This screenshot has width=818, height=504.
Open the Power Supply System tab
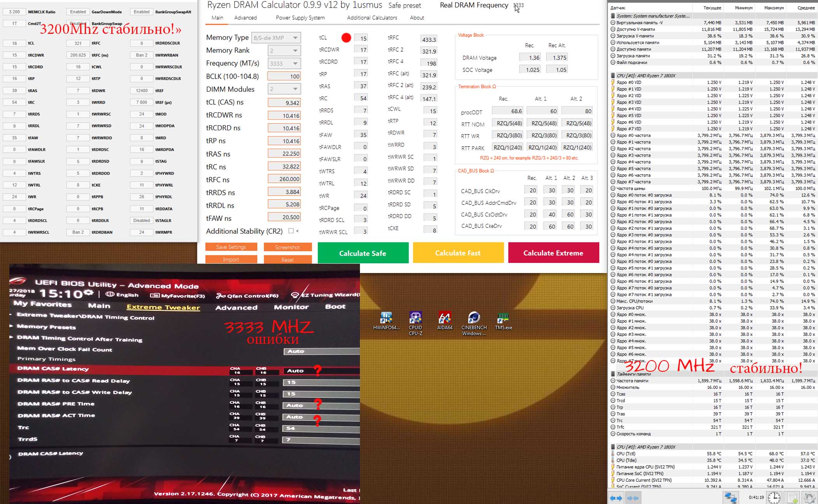tap(300, 17)
